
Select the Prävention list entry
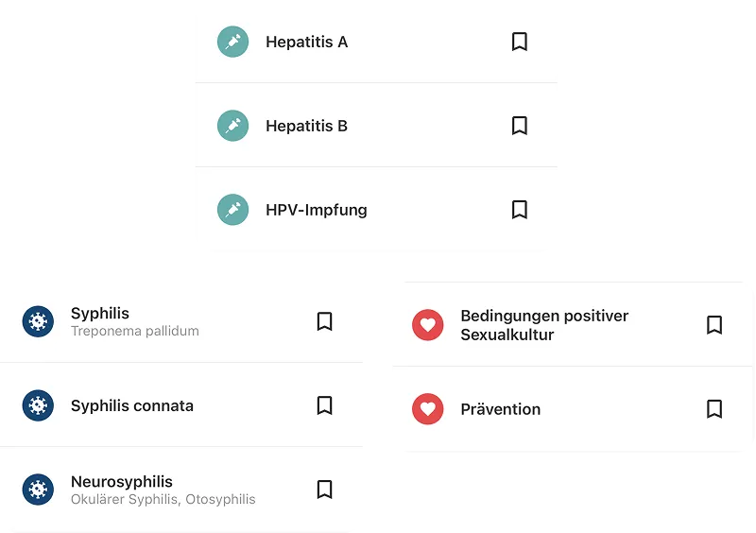pos(501,409)
